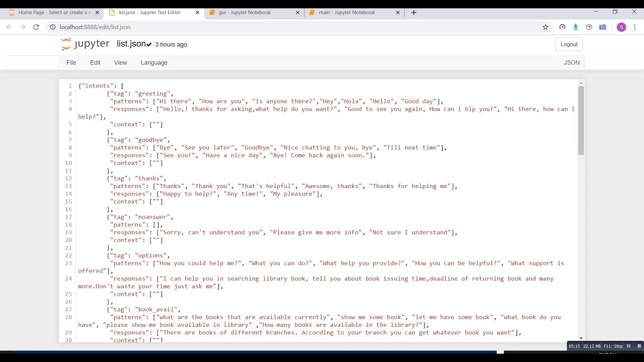Screen dimensions: 644x362
Task: Click the scrollbar up arrow of the editor
Action: [581, 83]
